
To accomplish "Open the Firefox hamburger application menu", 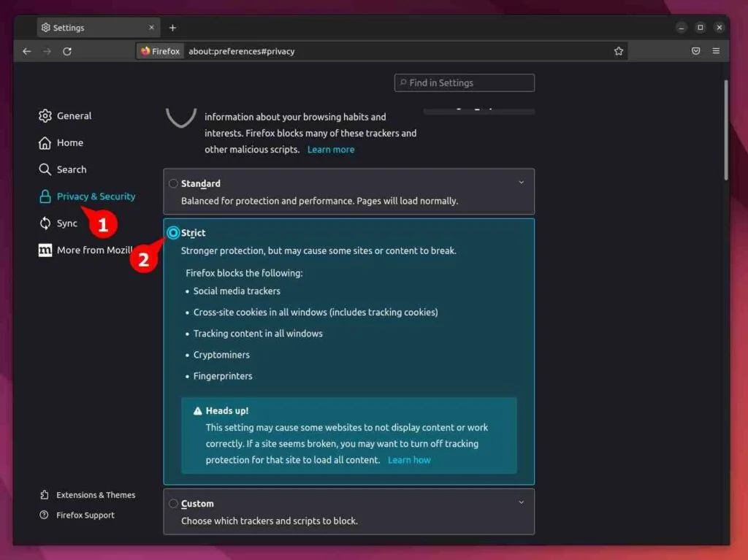I will coord(716,51).
